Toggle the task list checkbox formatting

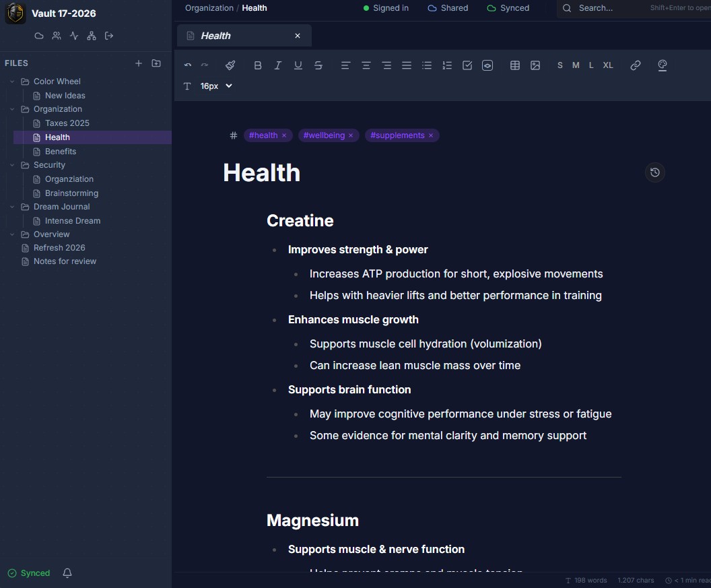(x=467, y=65)
